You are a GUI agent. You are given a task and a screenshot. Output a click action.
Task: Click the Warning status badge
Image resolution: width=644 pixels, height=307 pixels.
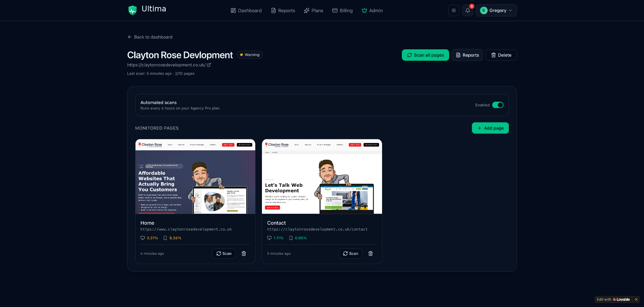[x=250, y=55]
